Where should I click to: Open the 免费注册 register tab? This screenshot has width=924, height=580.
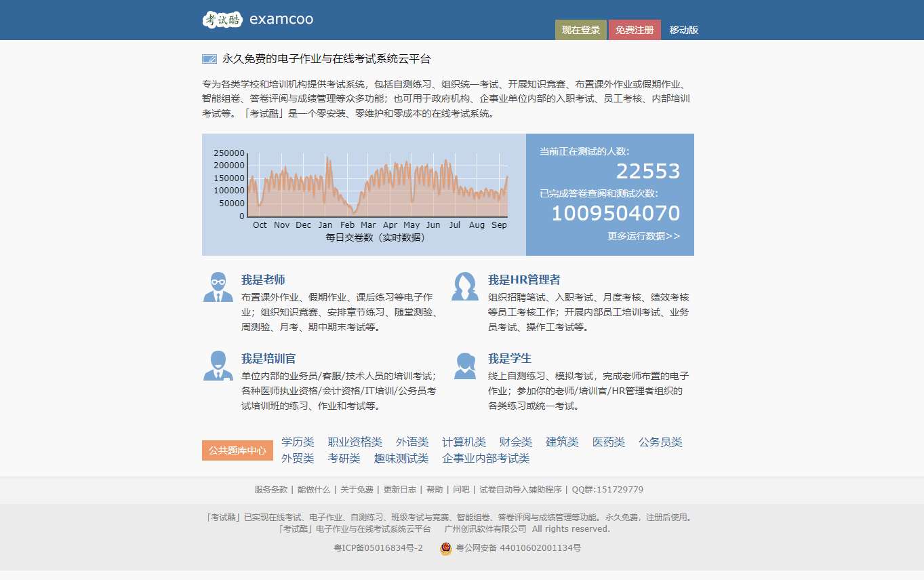point(635,30)
